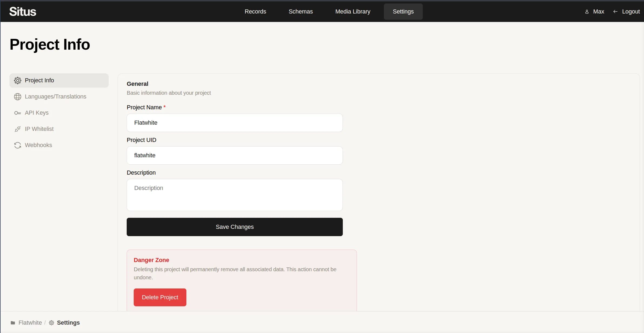This screenshot has width=644, height=333.
Task: Click the folder icon in the breadcrumb
Action: click(13, 323)
